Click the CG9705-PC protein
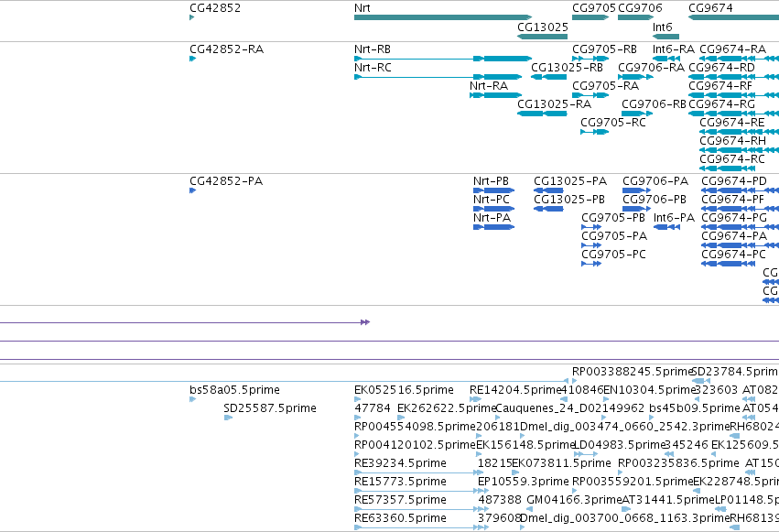Screen dimensions: 779x532 pos(591,265)
